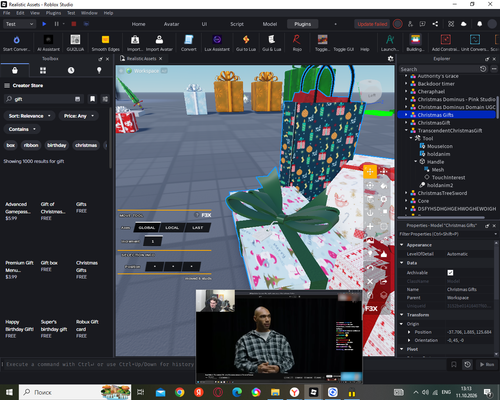Image resolution: width=500 pixels, height=400 pixels.
Task: Click the Start Conversion plugin icon
Action: [x=16, y=43]
